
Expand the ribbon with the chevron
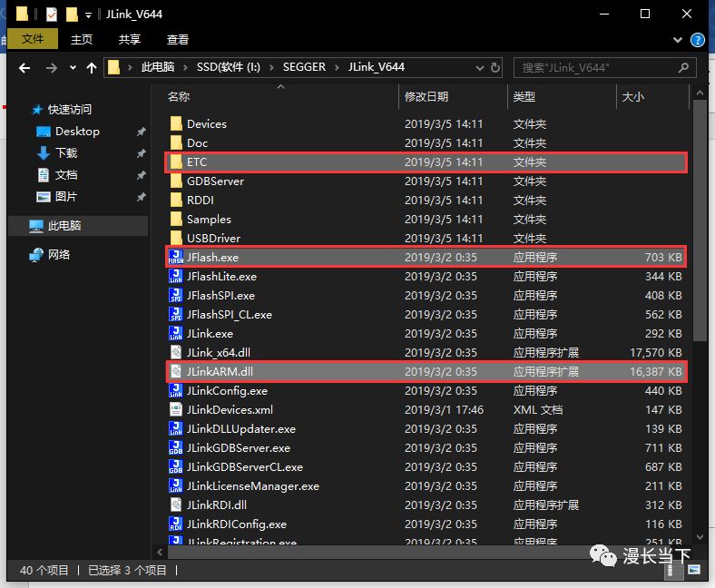click(x=678, y=40)
